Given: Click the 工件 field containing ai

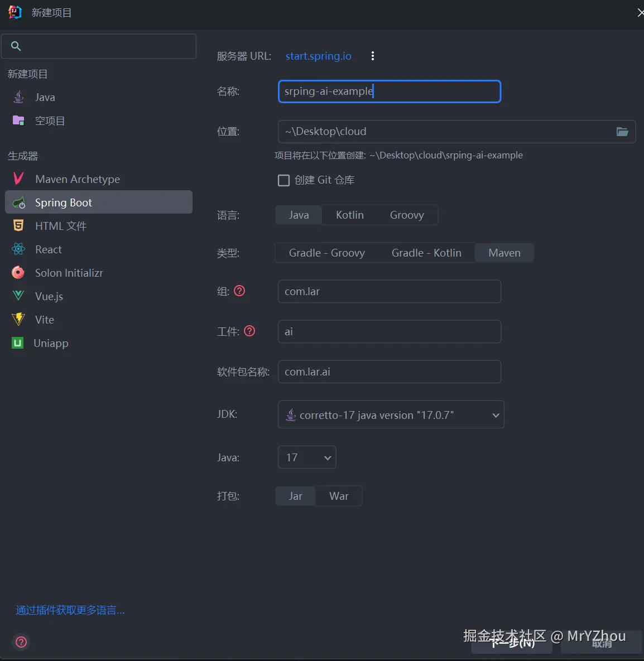Looking at the screenshot, I should (x=390, y=331).
